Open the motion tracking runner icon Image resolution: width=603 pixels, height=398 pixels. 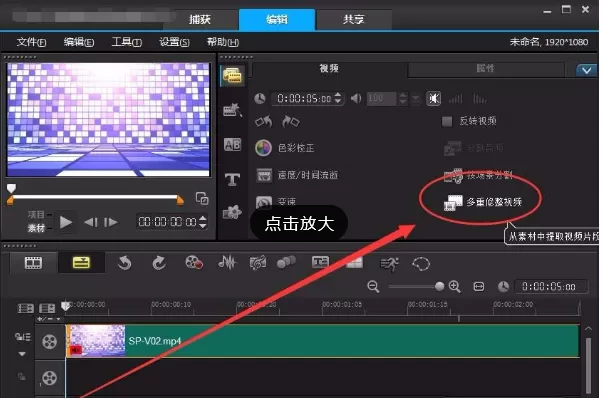(x=389, y=263)
